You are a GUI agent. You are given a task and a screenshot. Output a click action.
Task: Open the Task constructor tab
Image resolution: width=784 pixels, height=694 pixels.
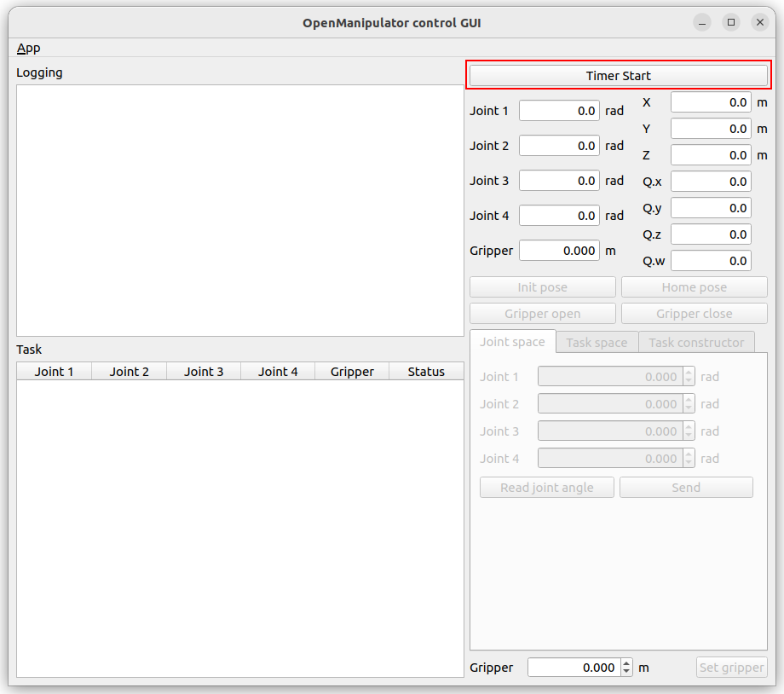pyautogui.click(x=696, y=342)
